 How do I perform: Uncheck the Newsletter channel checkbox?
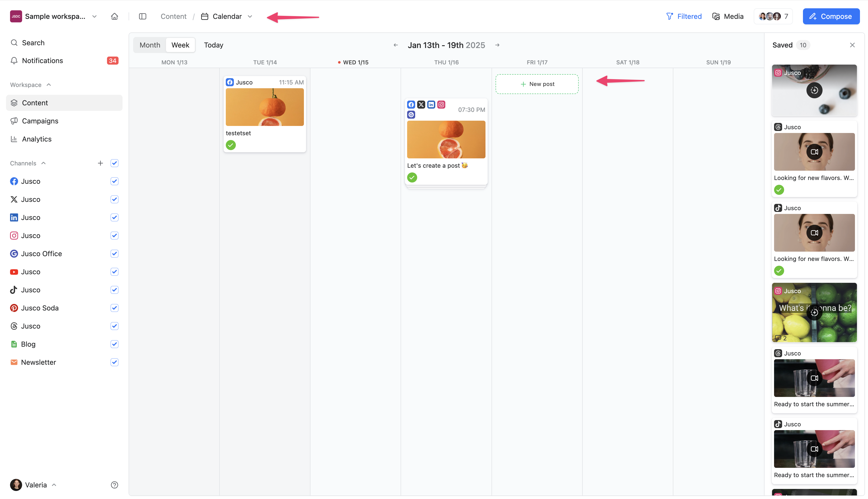(x=114, y=362)
